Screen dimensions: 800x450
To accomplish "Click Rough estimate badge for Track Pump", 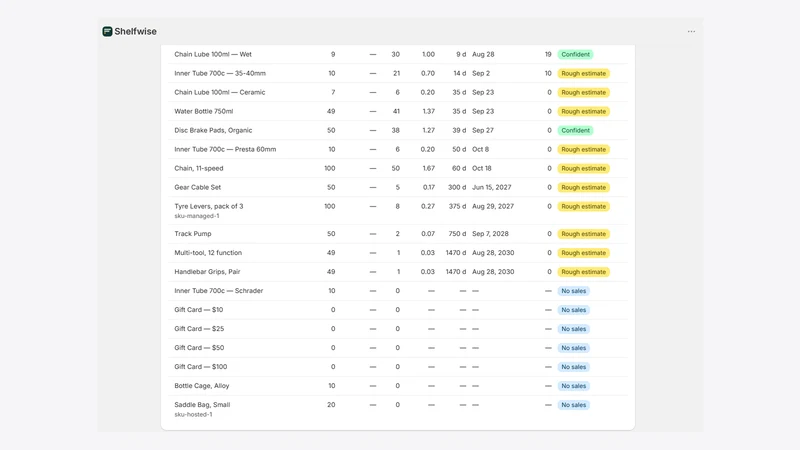I will click(584, 234).
